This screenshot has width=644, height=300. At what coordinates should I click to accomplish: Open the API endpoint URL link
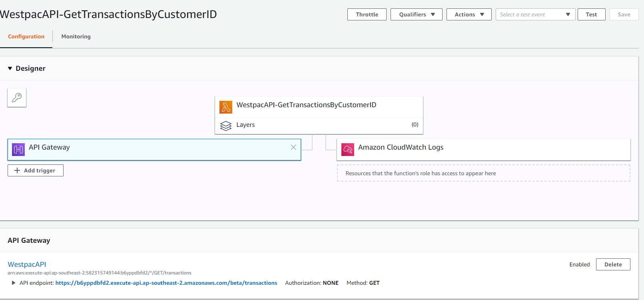click(x=166, y=283)
